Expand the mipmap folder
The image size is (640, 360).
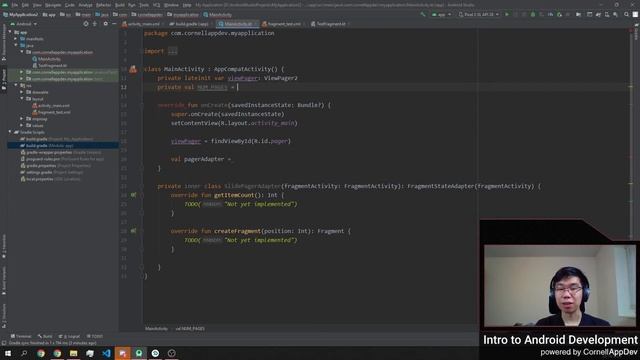[x=22, y=119]
